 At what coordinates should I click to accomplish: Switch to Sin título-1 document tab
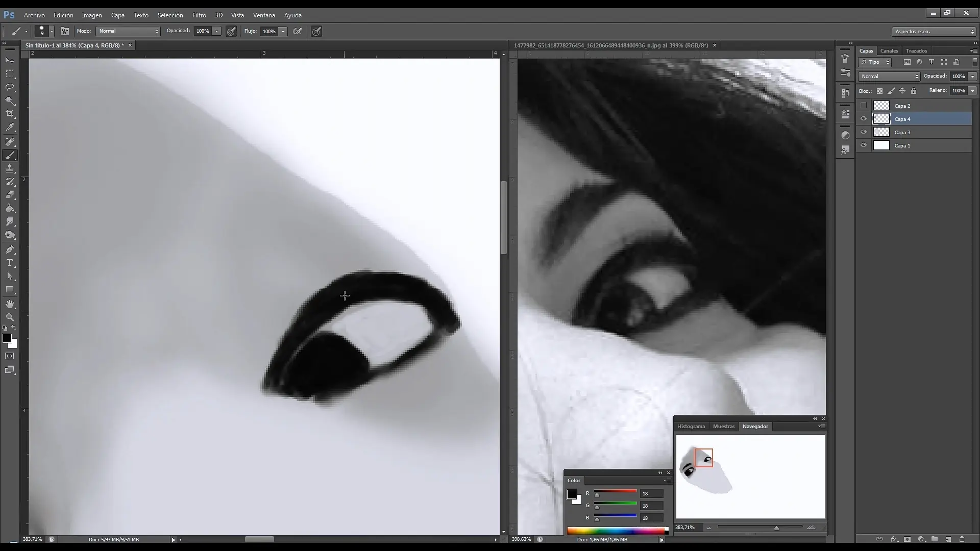(x=75, y=45)
